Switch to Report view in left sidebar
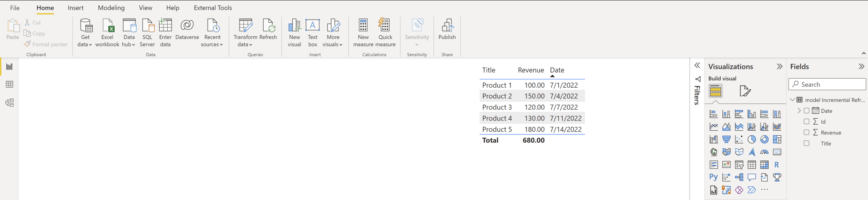 (x=9, y=66)
